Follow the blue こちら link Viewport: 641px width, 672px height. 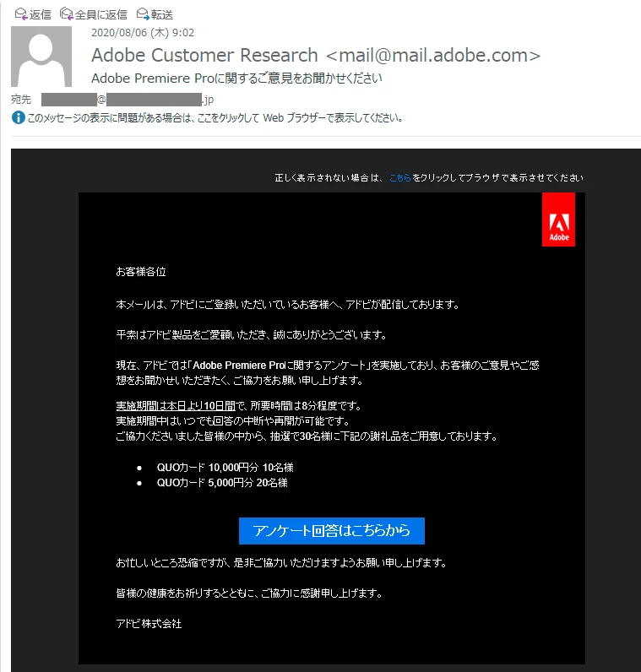click(399, 178)
